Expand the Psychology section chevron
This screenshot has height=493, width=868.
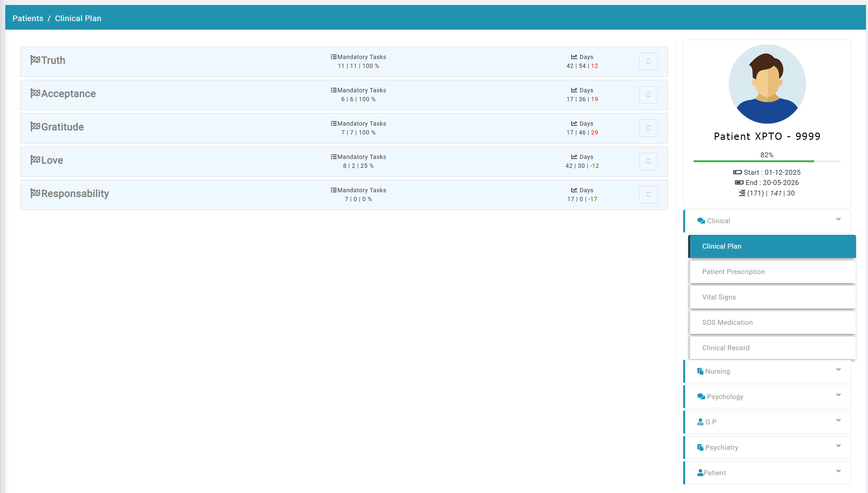pyautogui.click(x=838, y=395)
